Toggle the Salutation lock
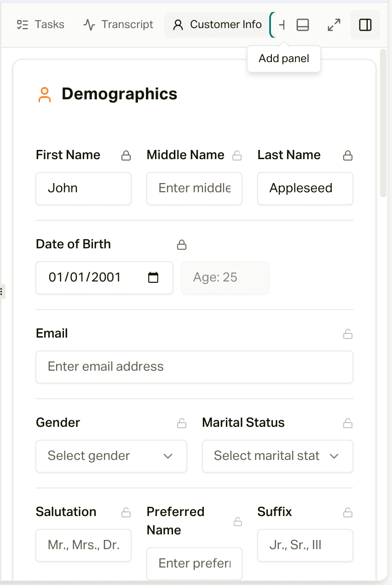Image resolution: width=392 pixels, height=585 pixels. 126,512
